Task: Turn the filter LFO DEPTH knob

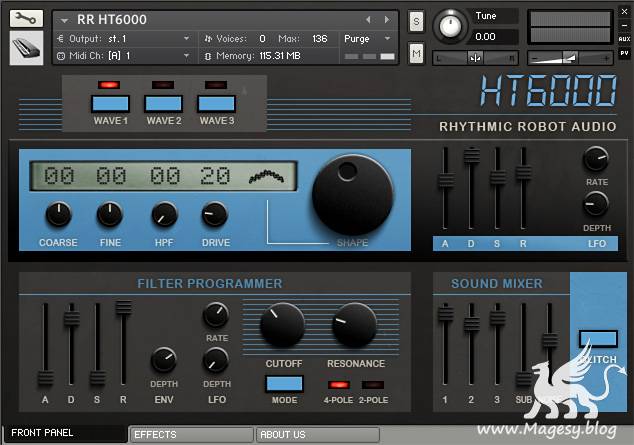Action: [x=216, y=360]
